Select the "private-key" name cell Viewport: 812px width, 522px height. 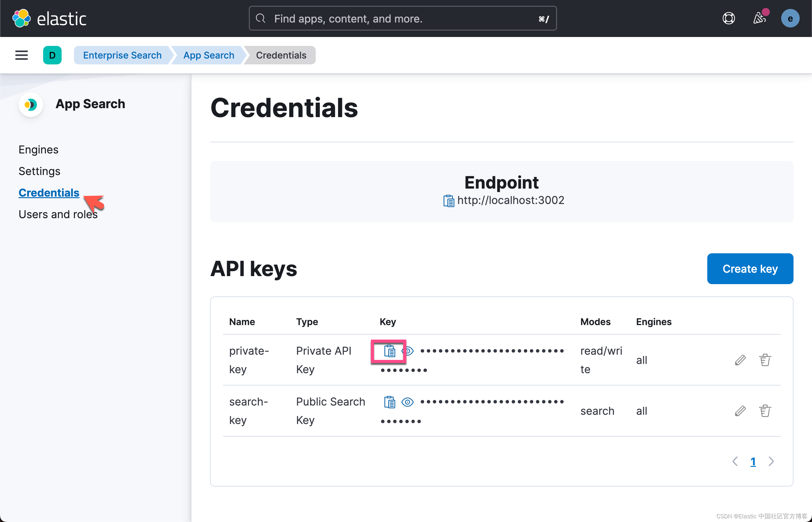[x=249, y=360]
